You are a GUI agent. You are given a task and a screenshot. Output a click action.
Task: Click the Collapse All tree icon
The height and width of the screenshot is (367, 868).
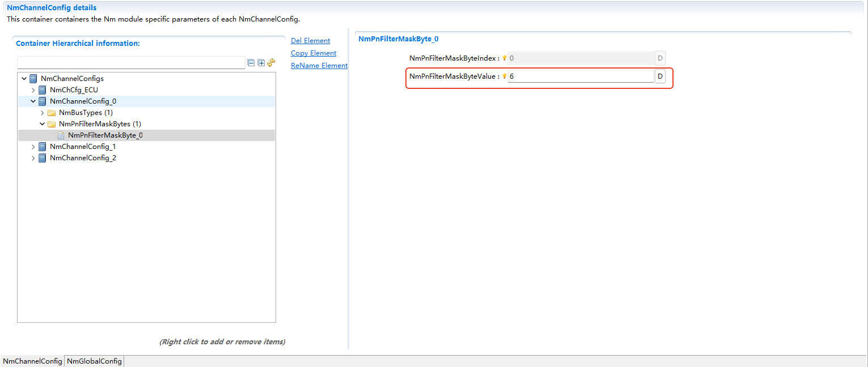[x=251, y=63]
